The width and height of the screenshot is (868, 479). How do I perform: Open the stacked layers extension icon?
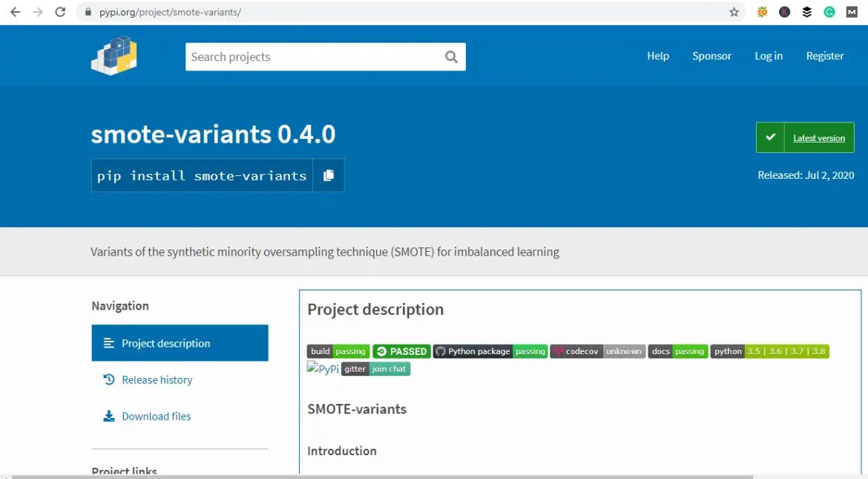[x=807, y=12]
